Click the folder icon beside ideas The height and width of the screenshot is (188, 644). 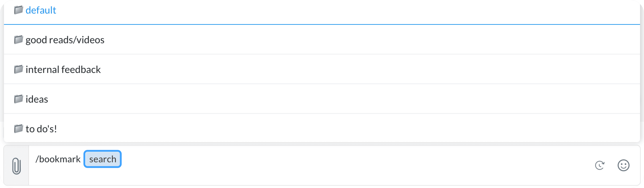click(18, 99)
